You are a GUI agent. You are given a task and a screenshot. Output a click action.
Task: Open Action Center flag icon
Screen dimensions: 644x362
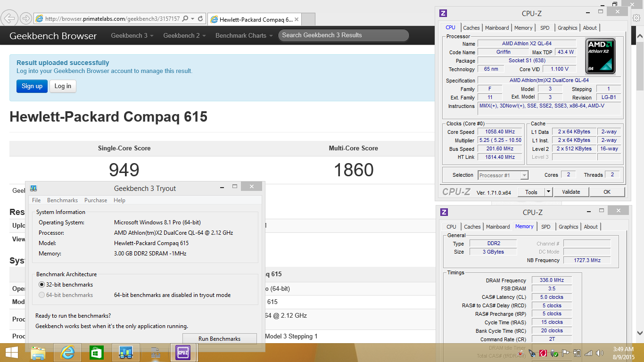tap(566, 353)
